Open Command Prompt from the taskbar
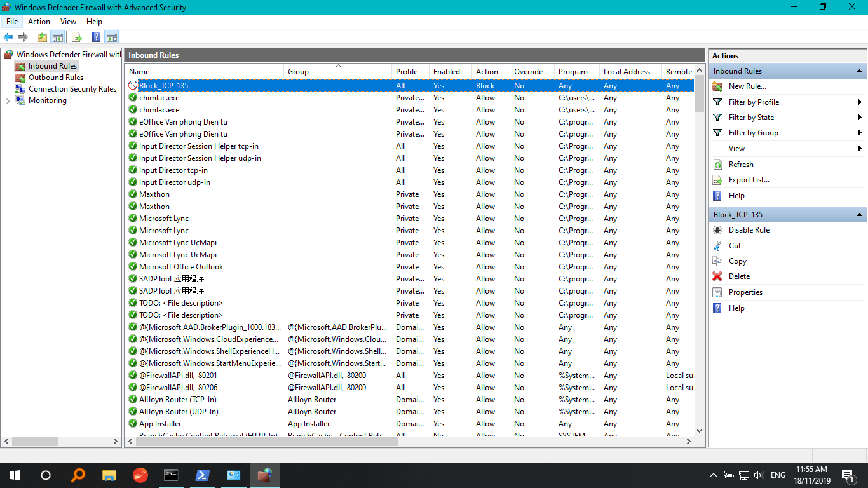Image resolution: width=868 pixels, height=488 pixels. (x=171, y=475)
